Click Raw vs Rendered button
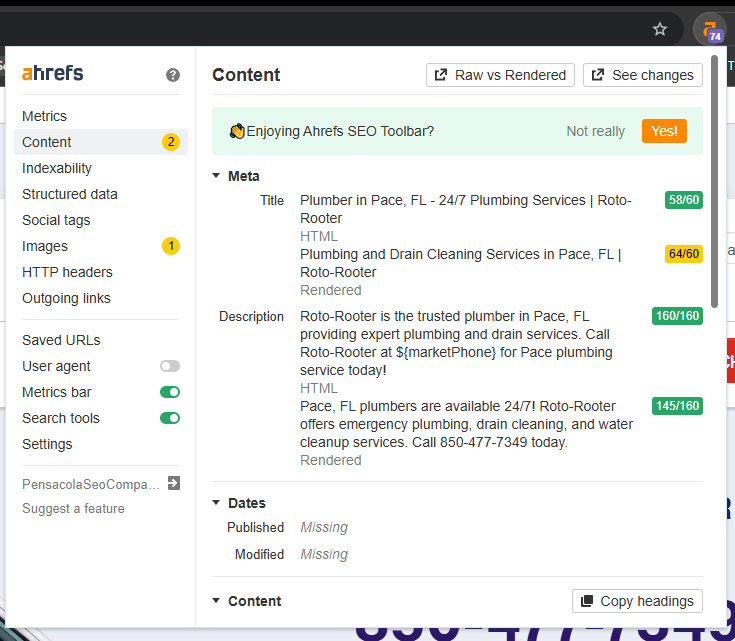The width and height of the screenshot is (735, 641). [x=500, y=75]
